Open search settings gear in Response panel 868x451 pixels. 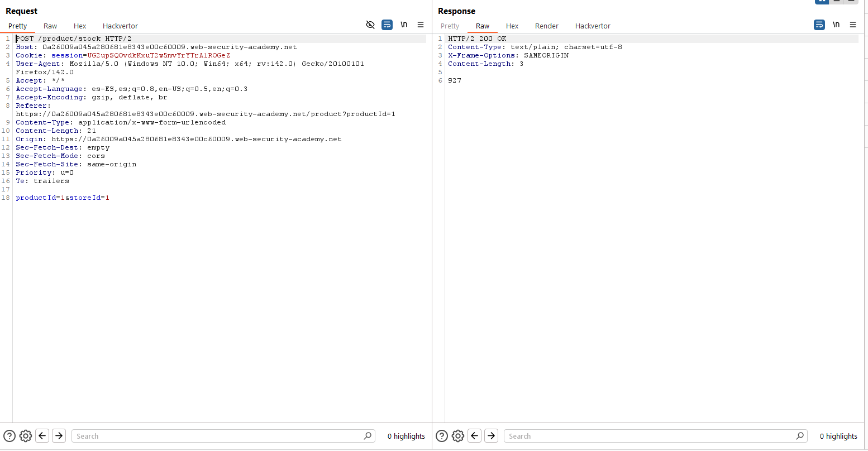(x=457, y=436)
